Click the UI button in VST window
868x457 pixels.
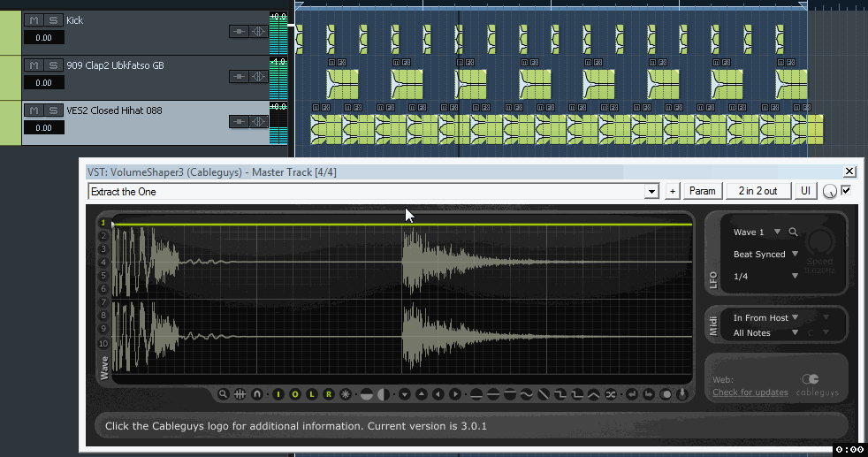[805, 191]
